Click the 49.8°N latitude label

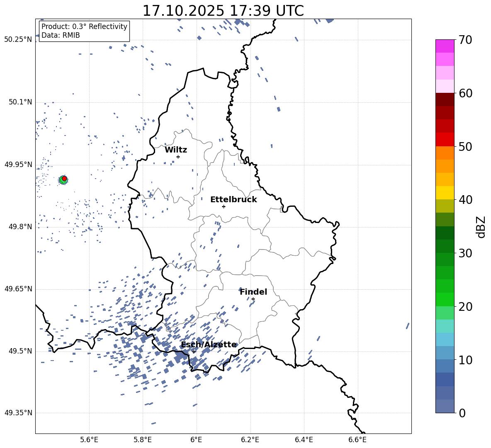point(20,227)
